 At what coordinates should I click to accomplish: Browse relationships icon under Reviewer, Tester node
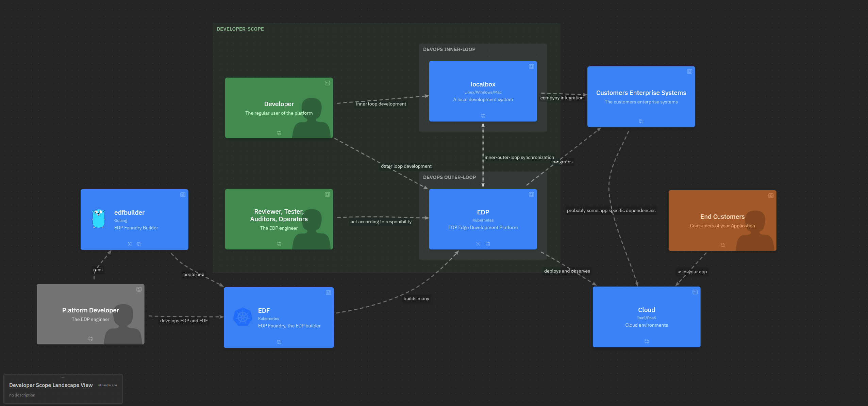click(279, 244)
